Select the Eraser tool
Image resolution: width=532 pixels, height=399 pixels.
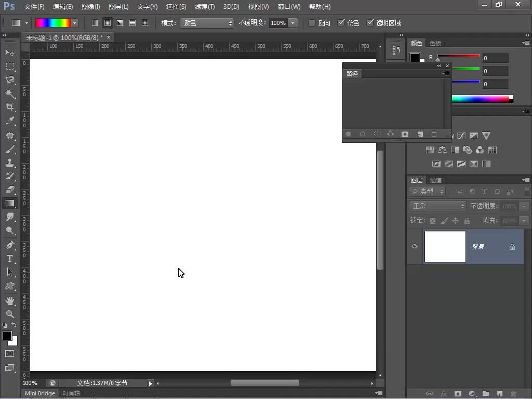click(10, 190)
